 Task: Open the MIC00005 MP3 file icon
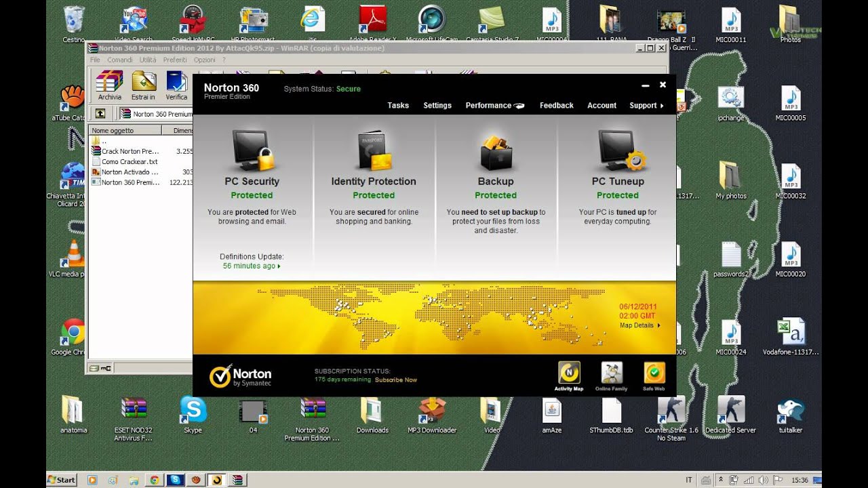pyautogui.click(x=791, y=103)
